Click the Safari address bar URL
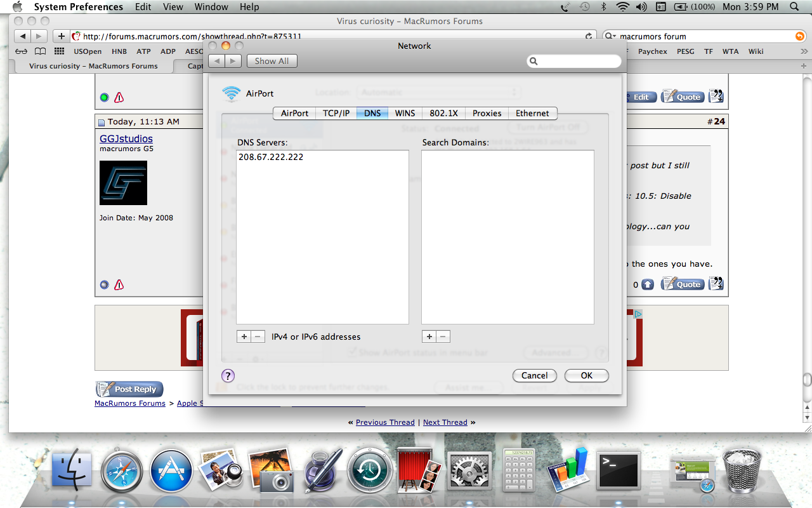 tap(192, 36)
